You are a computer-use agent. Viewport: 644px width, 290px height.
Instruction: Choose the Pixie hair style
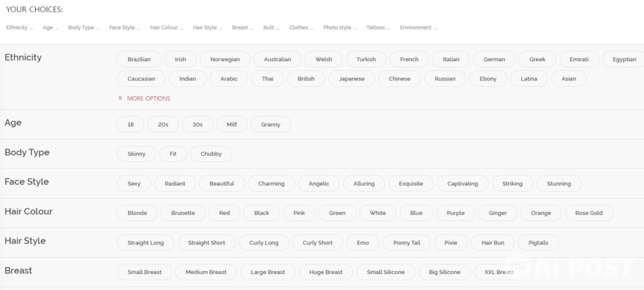coord(451,242)
